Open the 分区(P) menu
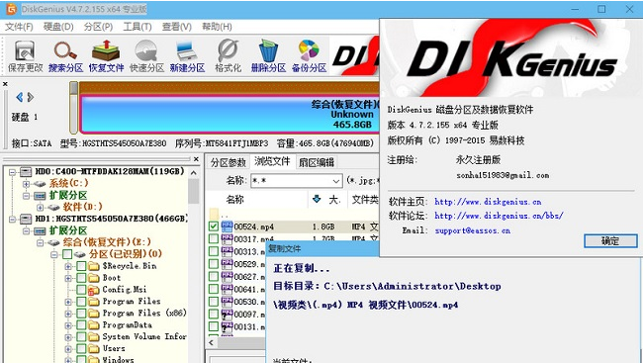This screenshot has height=363, width=644. point(98,27)
